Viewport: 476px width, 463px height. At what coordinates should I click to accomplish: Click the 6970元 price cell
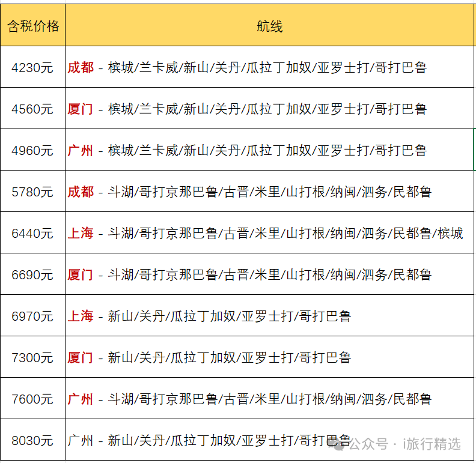point(33,315)
